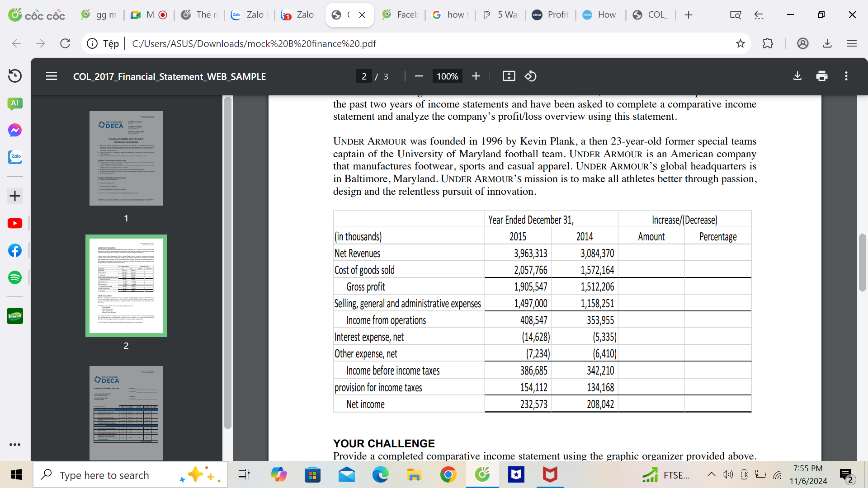Open Task View on the taskbar
The height and width of the screenshot is (488, 868).
pos(244,475)
